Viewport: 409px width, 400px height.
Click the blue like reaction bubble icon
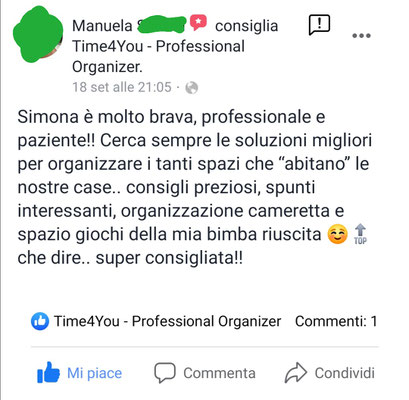(x=40, y=321)
